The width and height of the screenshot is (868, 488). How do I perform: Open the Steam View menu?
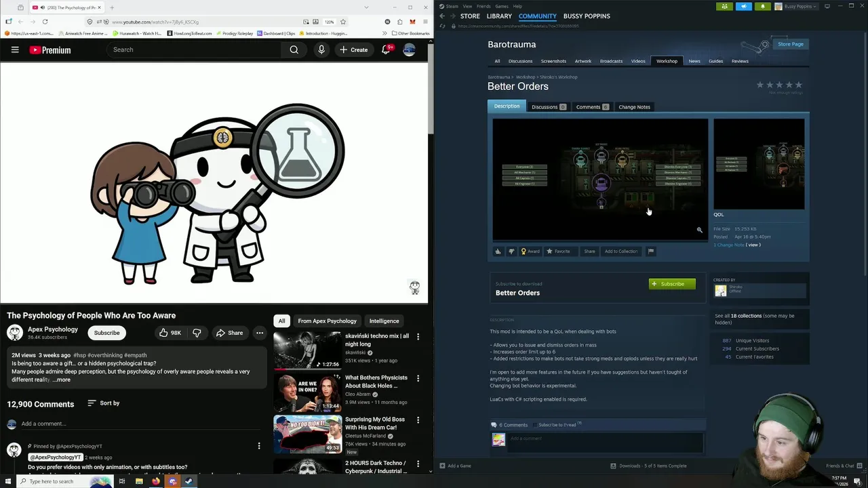point(467,6)
